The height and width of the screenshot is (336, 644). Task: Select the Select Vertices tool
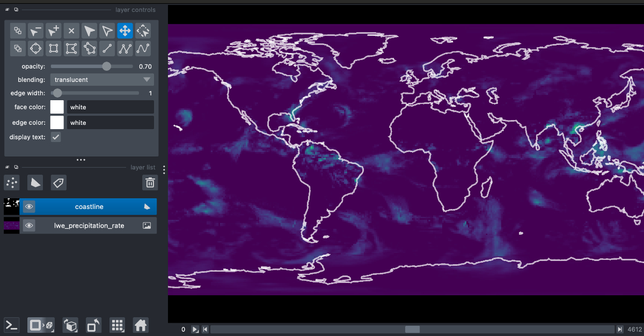[107, 31]
